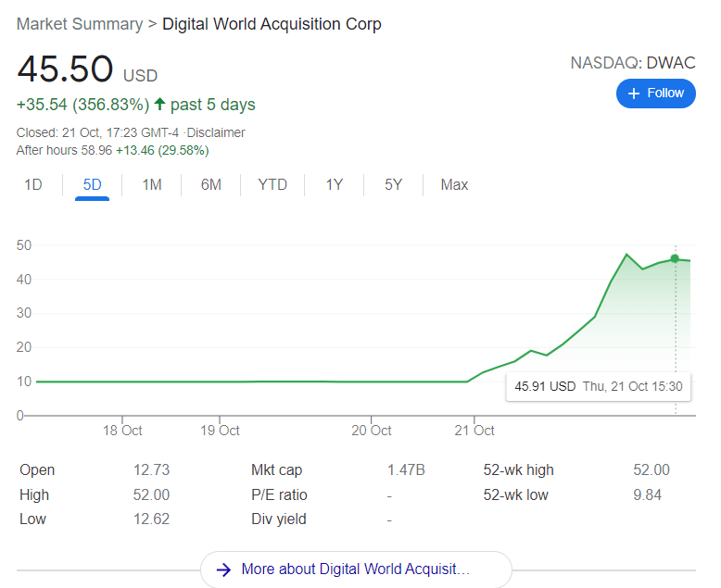This screenshot has height=588, width=721.
Task: Click the 19 Oct axis label
Action: point(220,431)
